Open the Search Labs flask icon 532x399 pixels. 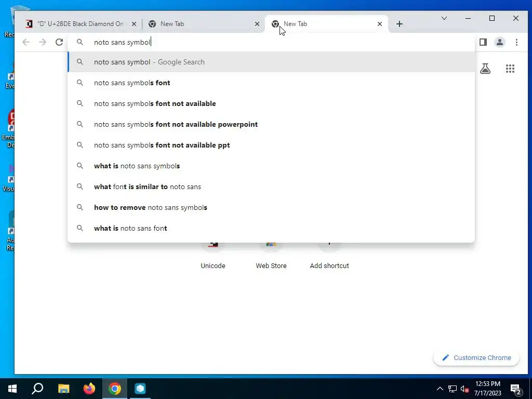[485, 69]
